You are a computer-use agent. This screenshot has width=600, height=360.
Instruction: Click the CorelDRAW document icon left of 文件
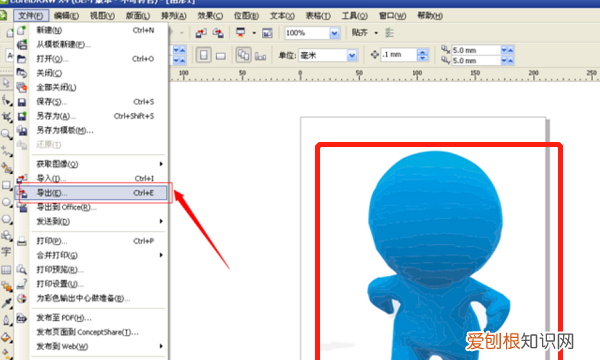point(3,16)
